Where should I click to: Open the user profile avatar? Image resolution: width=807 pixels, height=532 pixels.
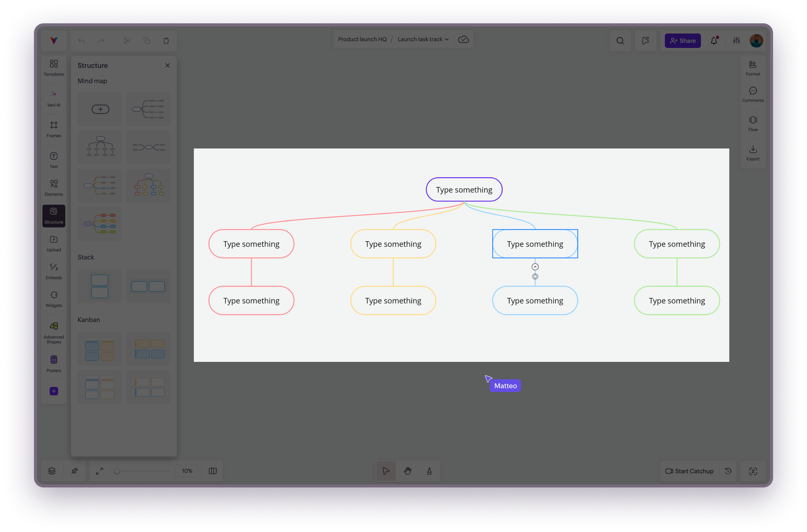[x=757, y=41]
